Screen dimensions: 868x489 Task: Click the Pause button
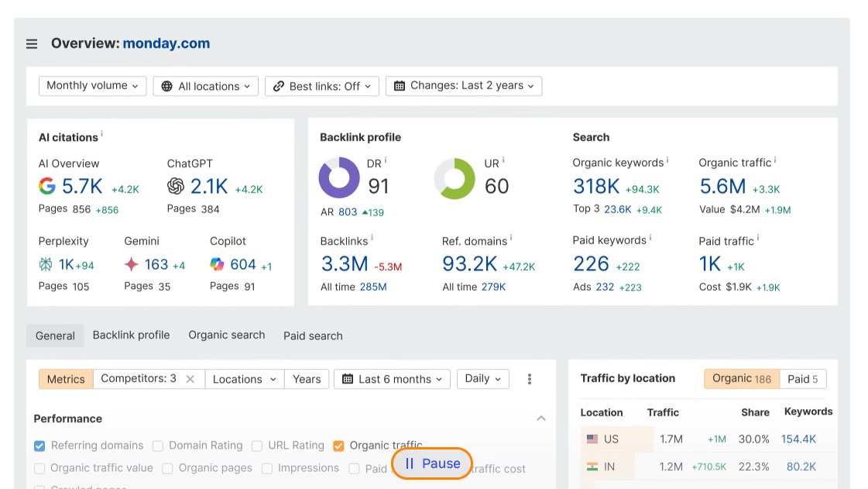pyautogui.click(x=432, y=463)
